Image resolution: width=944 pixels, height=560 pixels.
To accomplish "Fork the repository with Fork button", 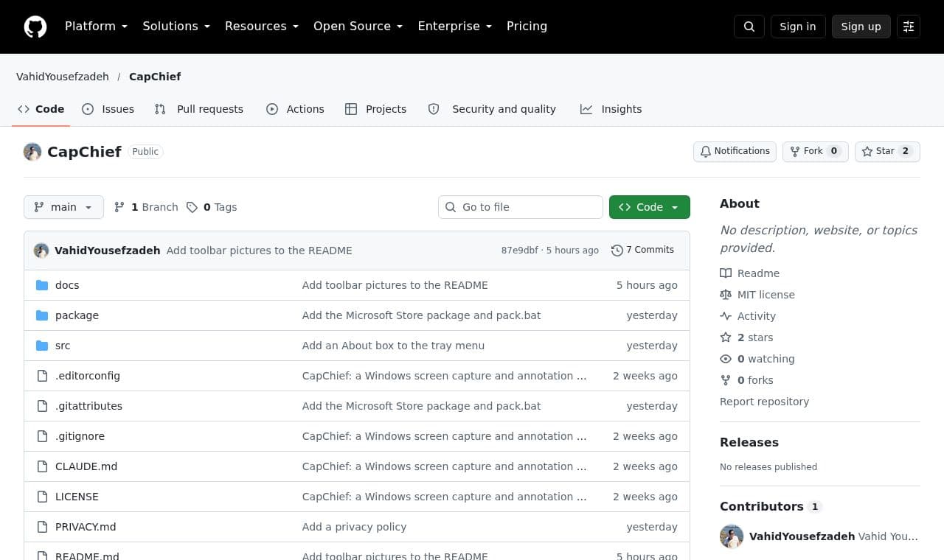I will (815, 151).
